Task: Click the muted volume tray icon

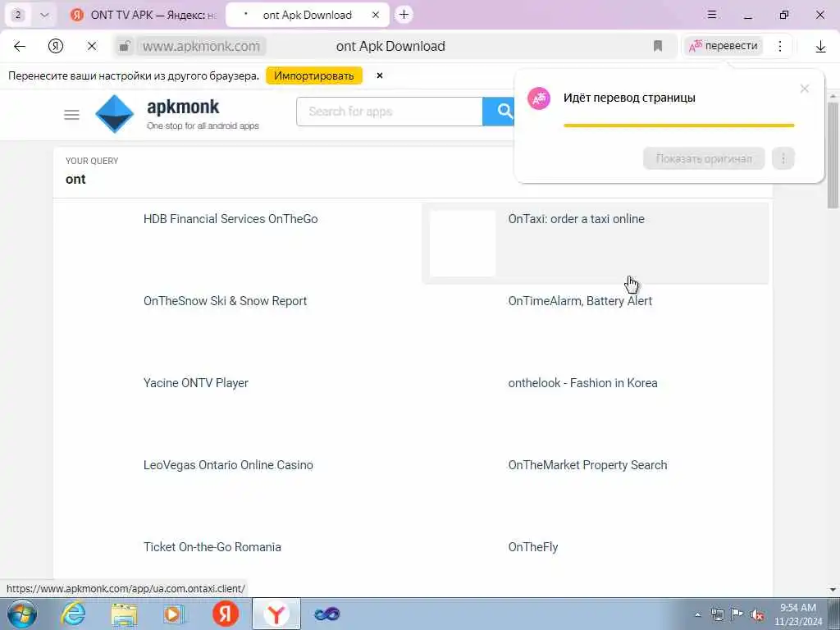Action: coord(757,614)
